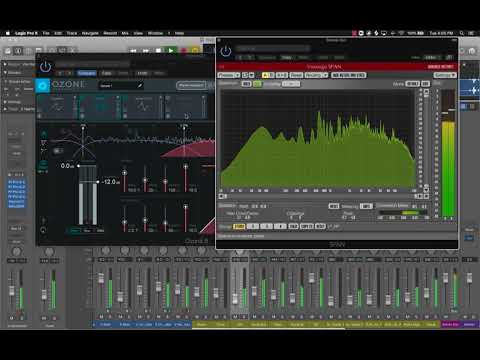Open the Navigate menu
Screen dimensions: 480x360
(x=90, y=33)
